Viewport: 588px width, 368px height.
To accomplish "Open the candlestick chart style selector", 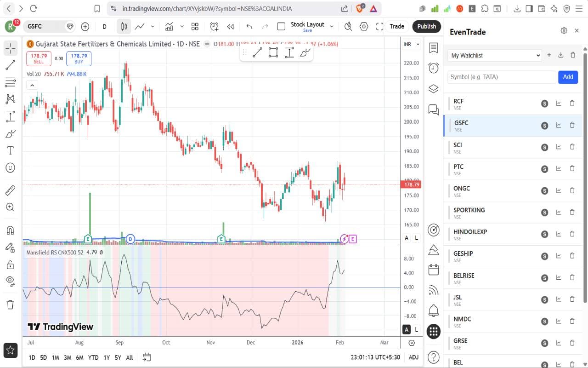I will (124, 27).
